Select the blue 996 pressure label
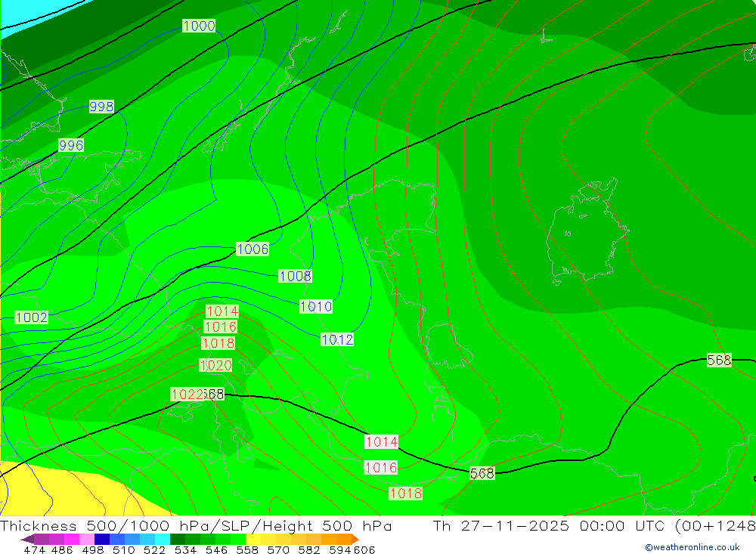The image size is (756, 554). click(x=71, y=145)
